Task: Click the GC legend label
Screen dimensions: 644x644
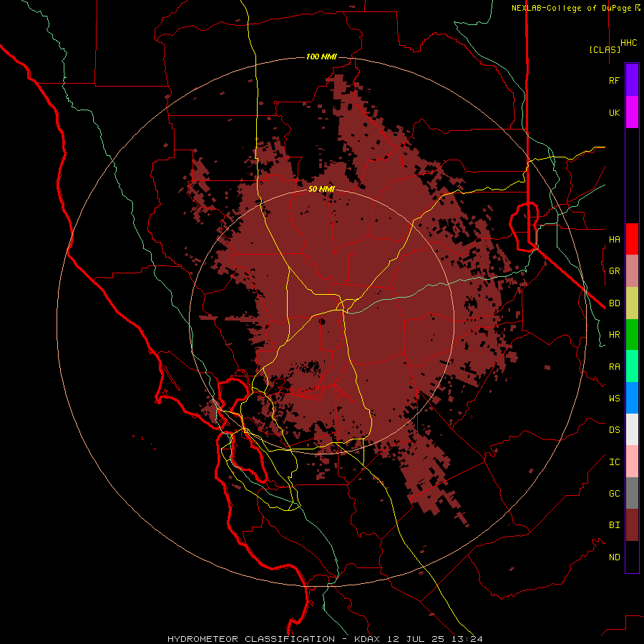Action: pos(614,493)
